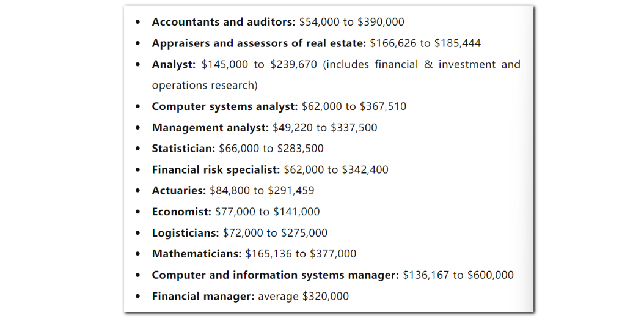Click the Accountants and auditors label
Viewport: 644px width, 318px height.
(x=224, y=22)
